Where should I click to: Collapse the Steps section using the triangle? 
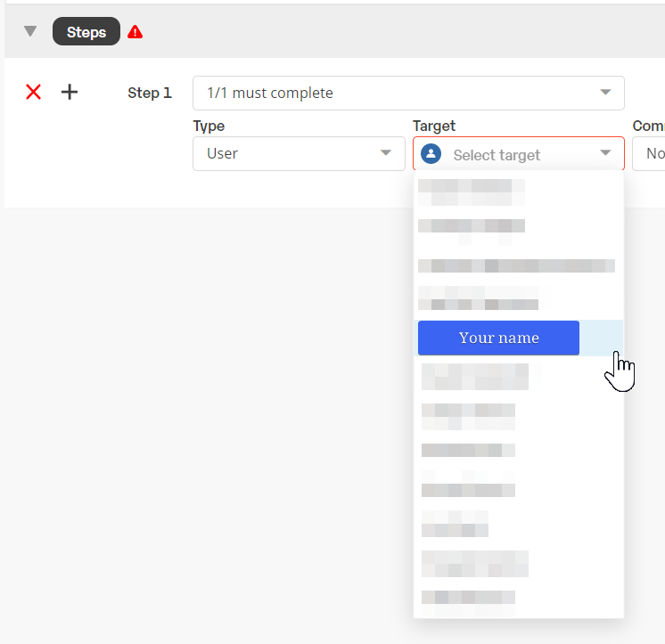point(30,32)
